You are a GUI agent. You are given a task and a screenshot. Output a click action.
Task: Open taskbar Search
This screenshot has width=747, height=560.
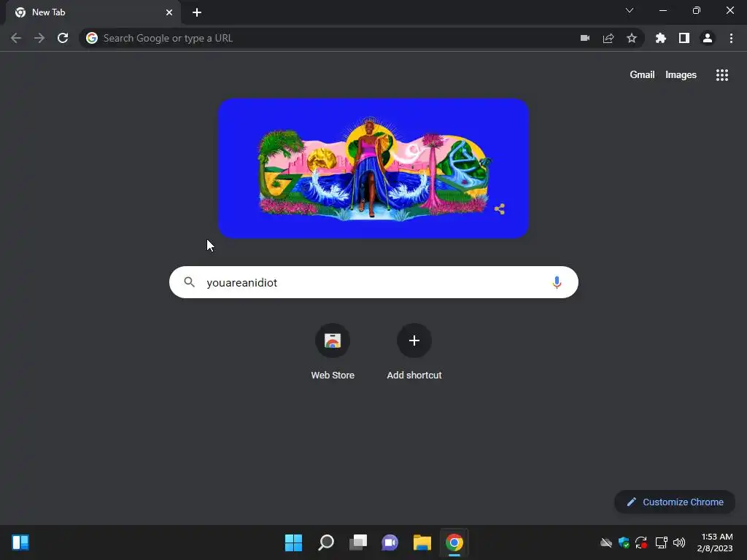326,542
